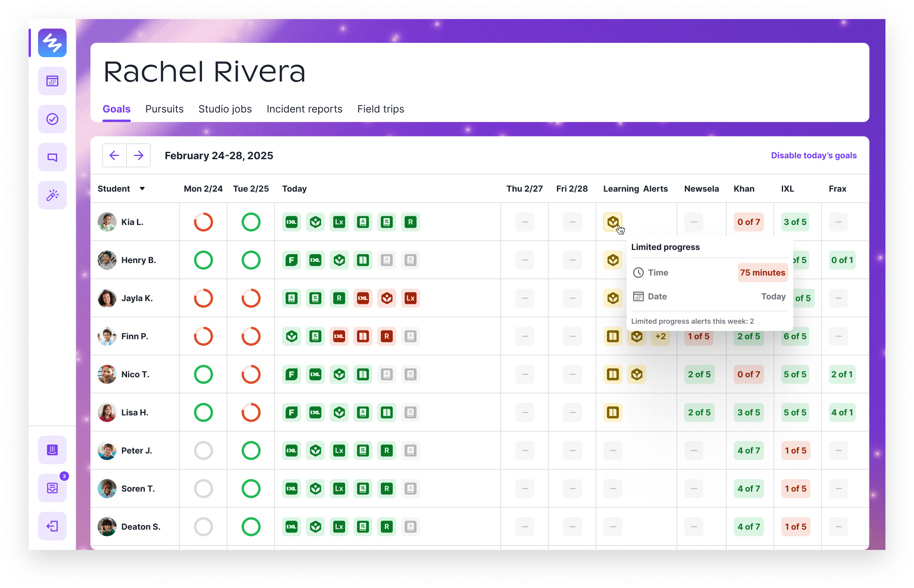Viewport: 914px width, 588px height.
Task: Open the checkmark circle sidebar icon
Action: 52,119
